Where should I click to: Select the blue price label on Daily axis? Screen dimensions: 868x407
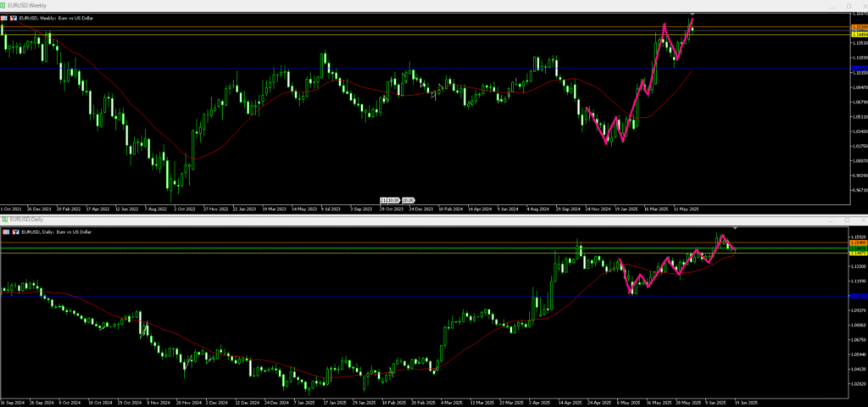pyautogui.click(x=859, y=296)
